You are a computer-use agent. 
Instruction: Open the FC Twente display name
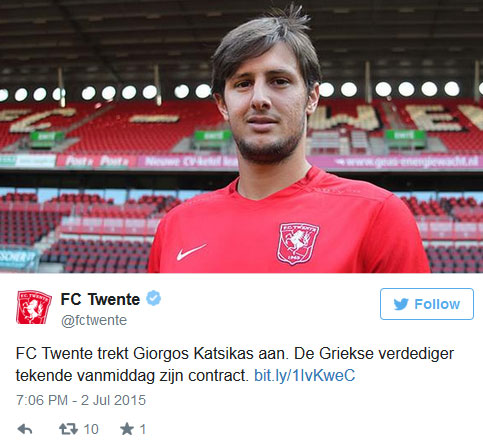[x=100, y=299]
